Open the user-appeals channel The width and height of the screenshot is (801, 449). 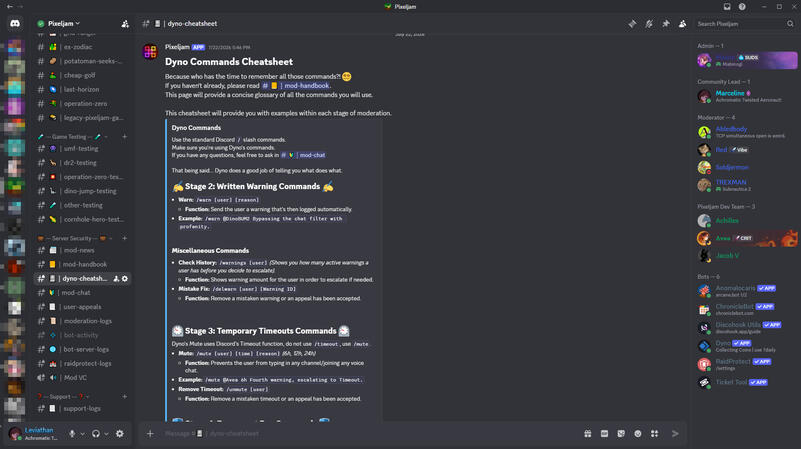82,307
